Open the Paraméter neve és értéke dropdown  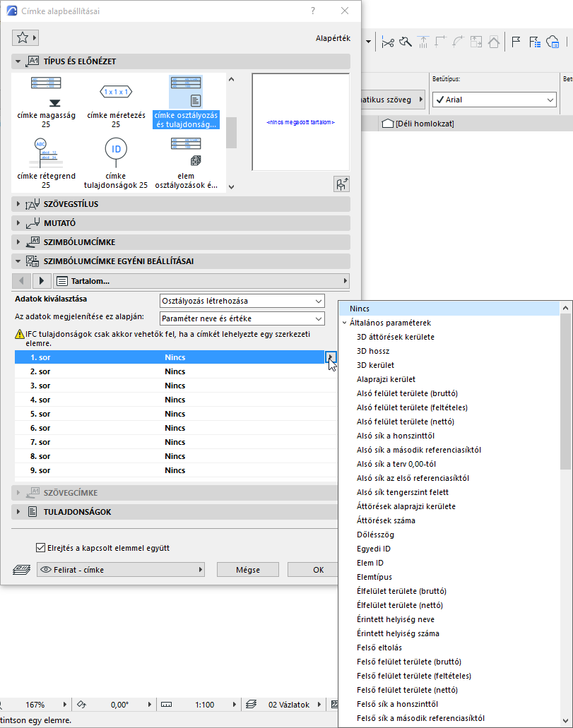click(317, 318)
